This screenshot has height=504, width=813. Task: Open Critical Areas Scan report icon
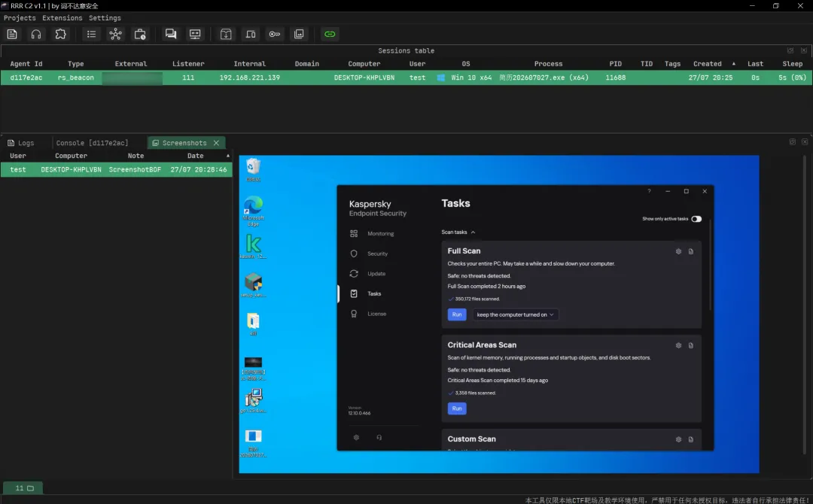[690, 345]
